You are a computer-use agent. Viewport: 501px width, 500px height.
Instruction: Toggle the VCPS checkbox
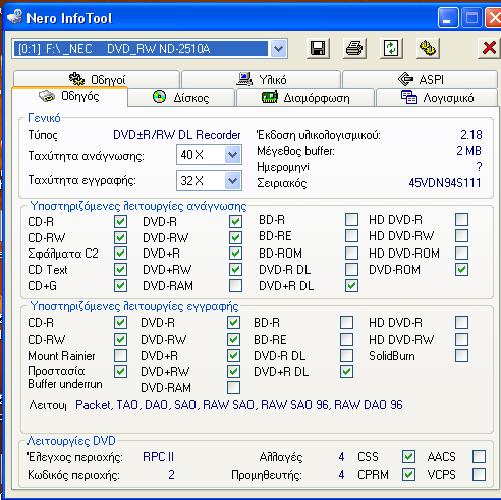click(479, 474)
